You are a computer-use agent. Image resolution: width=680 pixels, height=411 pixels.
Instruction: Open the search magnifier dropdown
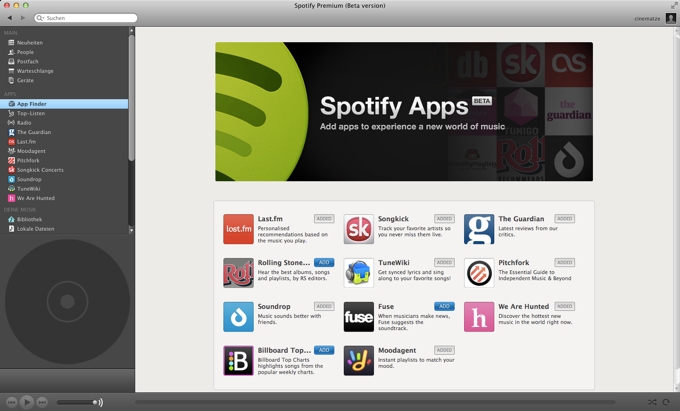(x=40, y=18)
